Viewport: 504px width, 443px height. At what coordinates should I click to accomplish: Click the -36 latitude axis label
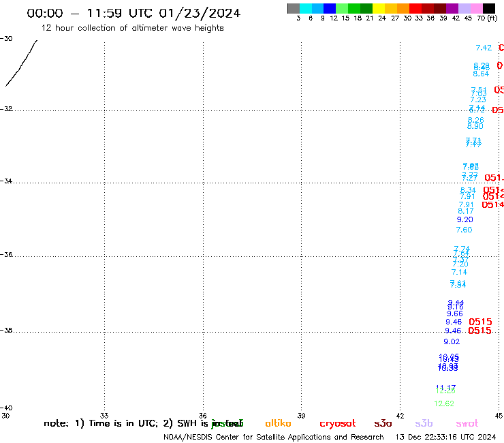6,254
